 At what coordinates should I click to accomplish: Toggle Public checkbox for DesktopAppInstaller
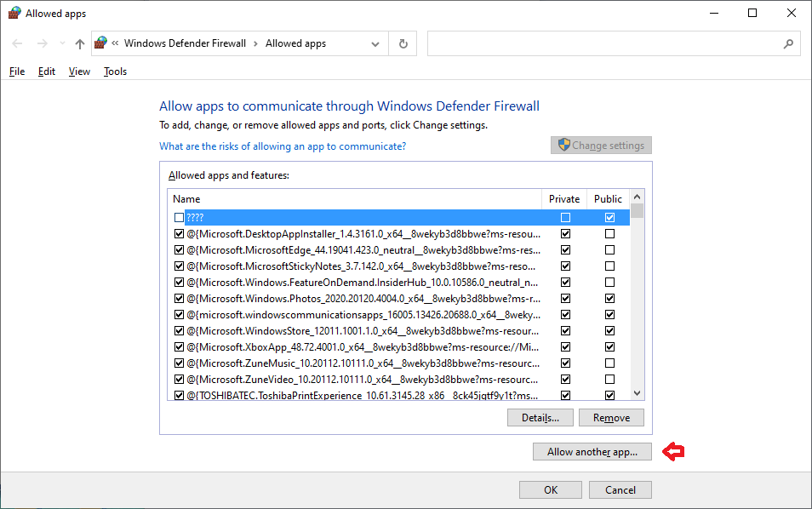coord(610,233)
